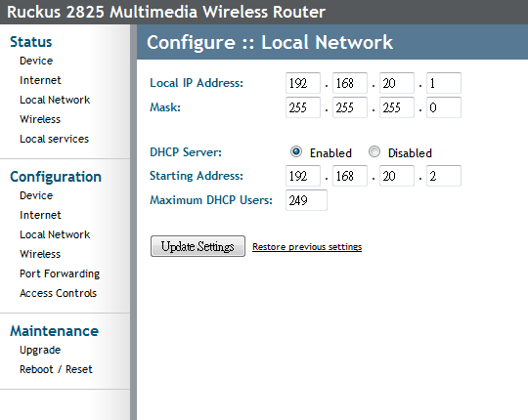528x420 pixels.
Task: Click the 'Maximum DHCP Users:' label
Action: click(211, 200)
